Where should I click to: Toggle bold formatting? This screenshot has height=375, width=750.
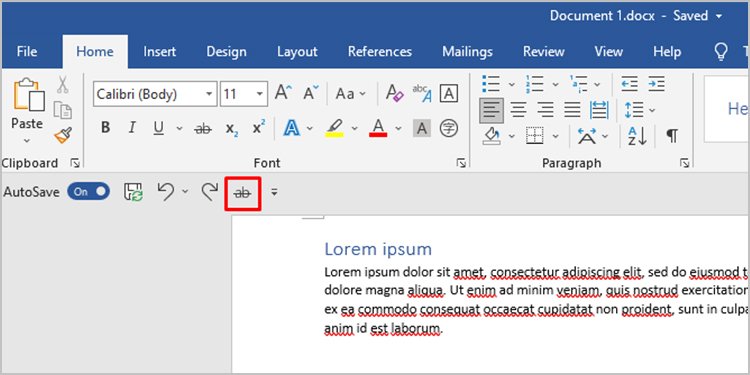tap(106, 128)
